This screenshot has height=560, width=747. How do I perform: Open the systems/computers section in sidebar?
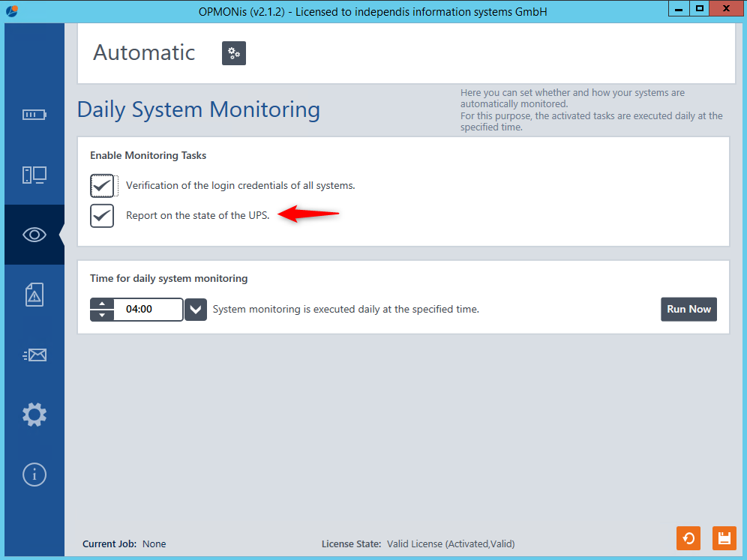tap(34, 175)
